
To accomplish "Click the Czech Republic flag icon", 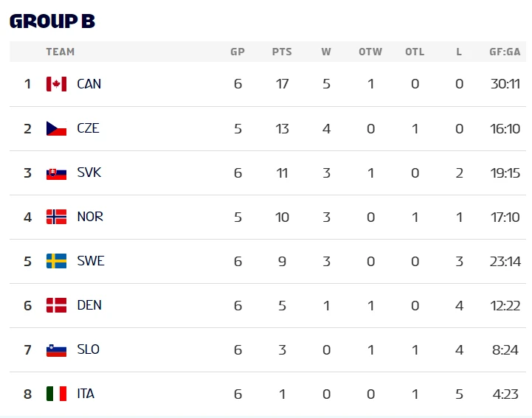I will [56, 128].
